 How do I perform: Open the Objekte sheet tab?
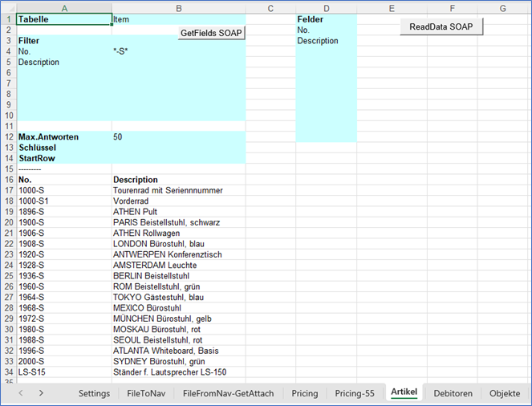(x=506, y=393)
